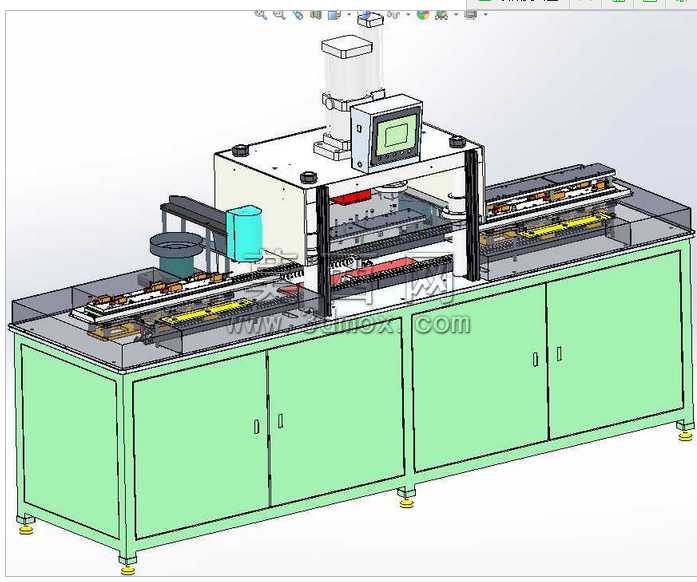Click the Zoom to Fit magnifier icon
This screenshot has width=697, height=582.
[x=261, y=14]
